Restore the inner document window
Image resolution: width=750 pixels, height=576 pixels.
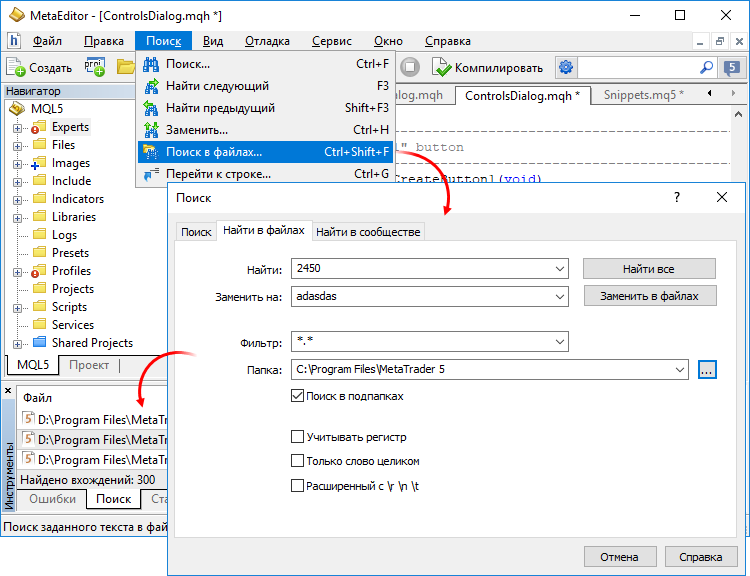[720, 42]
